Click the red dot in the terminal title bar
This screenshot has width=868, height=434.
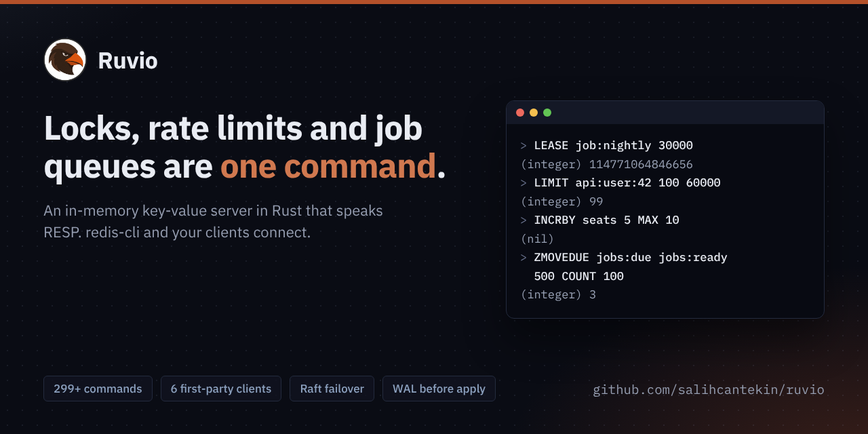520,113
